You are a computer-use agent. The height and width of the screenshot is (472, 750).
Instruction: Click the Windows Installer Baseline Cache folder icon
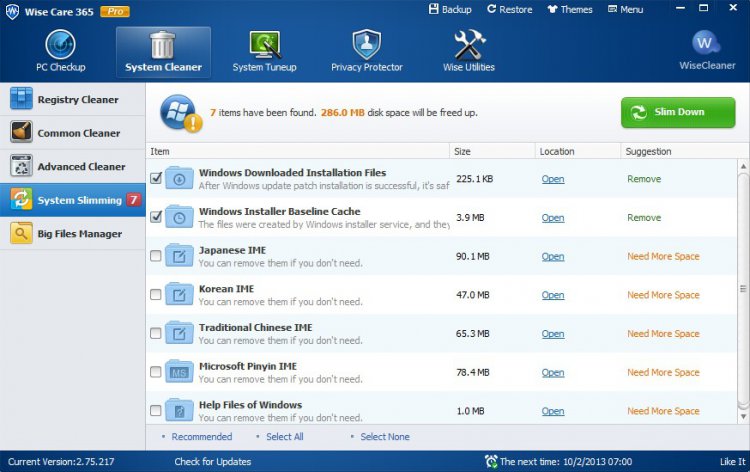click(x=179, y=217)
